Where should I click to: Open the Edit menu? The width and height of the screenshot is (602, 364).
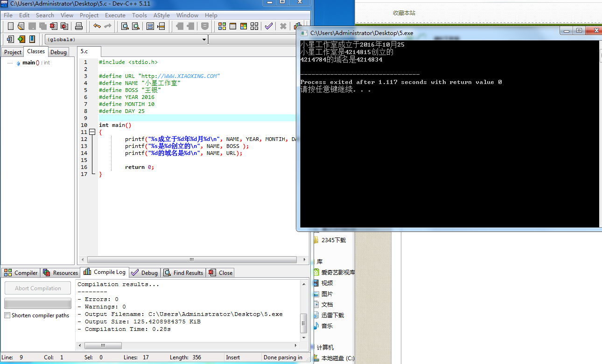click(x=24, y=15)
